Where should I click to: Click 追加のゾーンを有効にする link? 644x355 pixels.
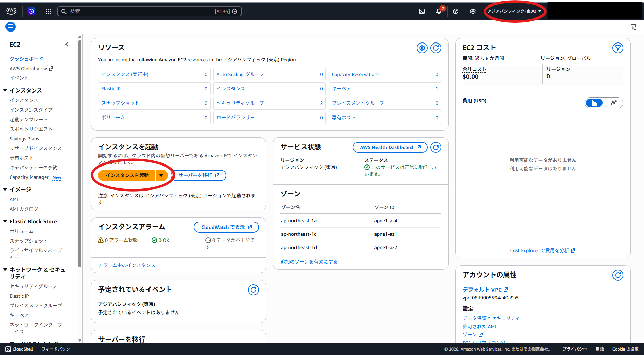tap(309, 262)
